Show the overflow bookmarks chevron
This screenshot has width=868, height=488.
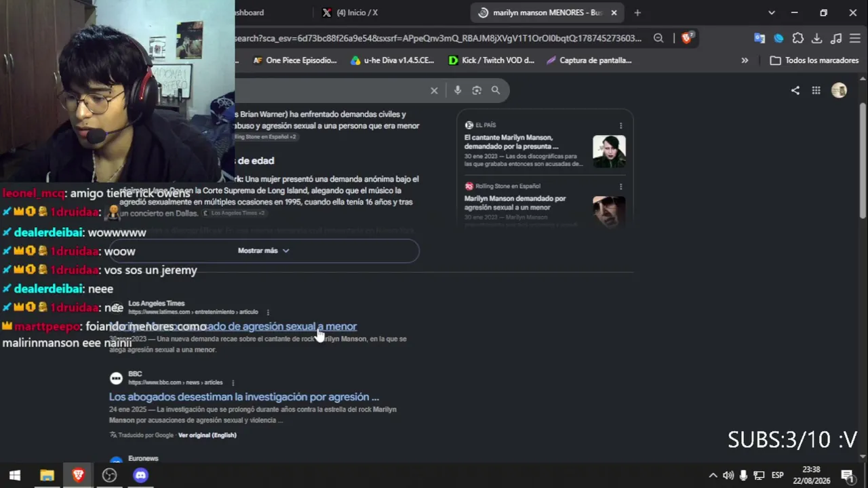[x=745, y=60]
